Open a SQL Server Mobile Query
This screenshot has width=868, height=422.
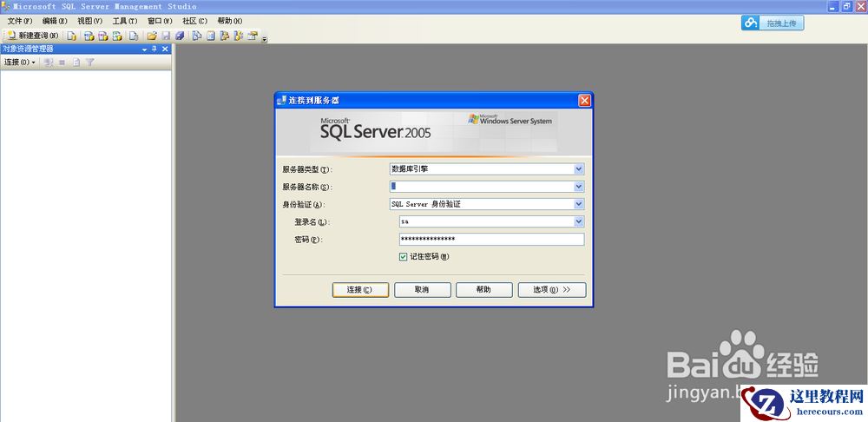click(x=134, y=36)
